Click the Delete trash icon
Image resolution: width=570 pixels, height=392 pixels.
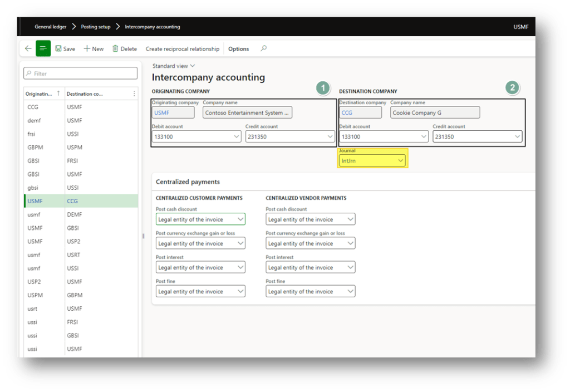[115, 48]
